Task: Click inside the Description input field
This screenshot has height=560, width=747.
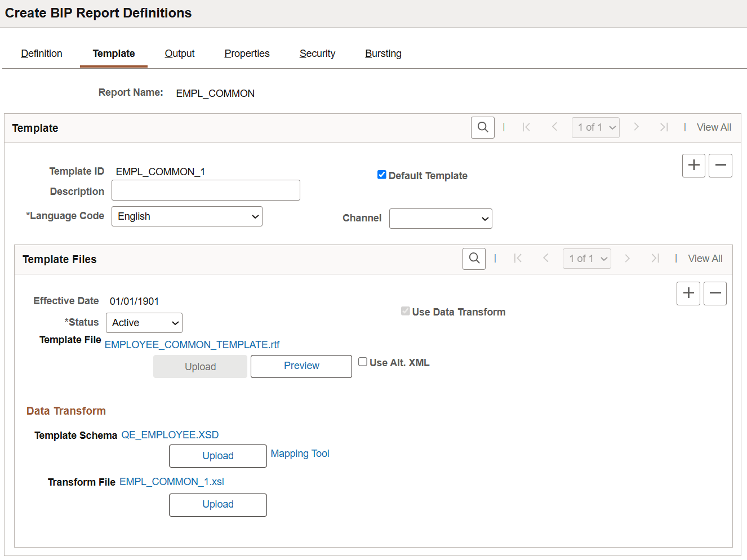Action: click(205, 190)
